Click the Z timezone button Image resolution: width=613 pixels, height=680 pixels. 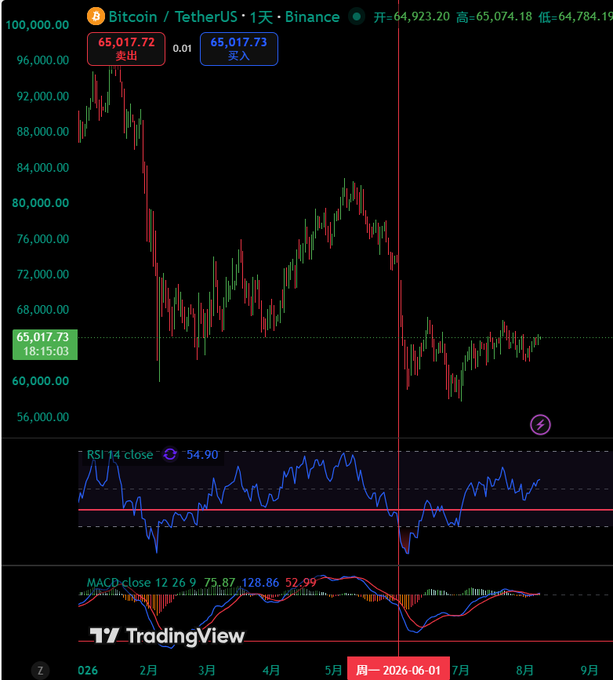click(40, 670)
